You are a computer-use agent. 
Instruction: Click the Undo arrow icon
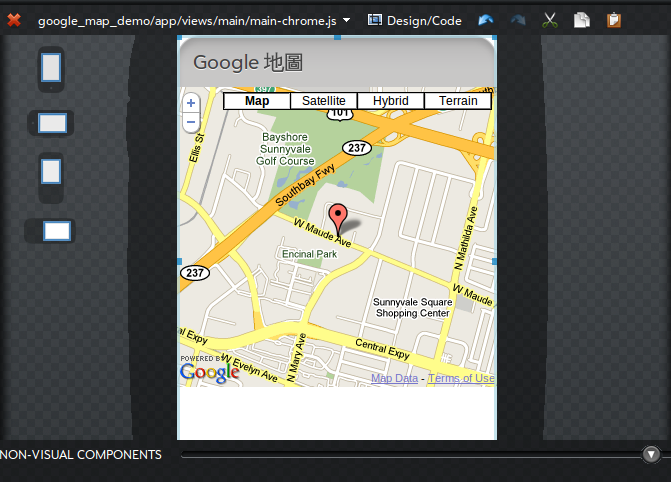485,20
